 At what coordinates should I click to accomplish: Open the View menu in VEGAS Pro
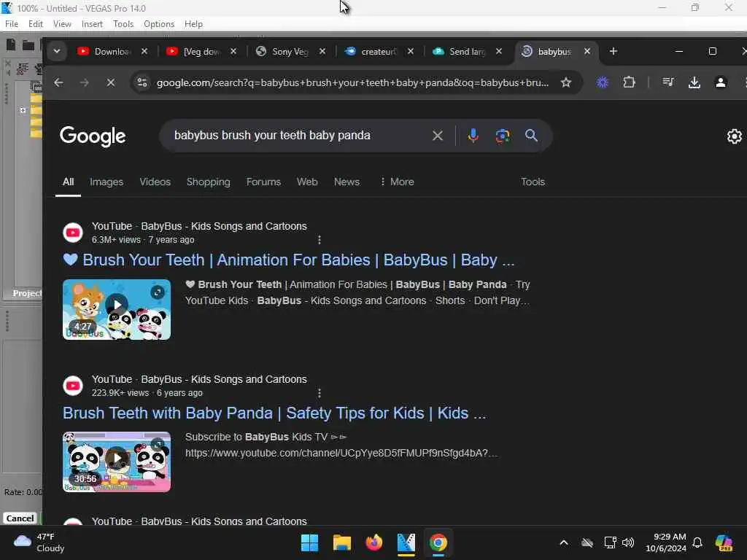62,24
